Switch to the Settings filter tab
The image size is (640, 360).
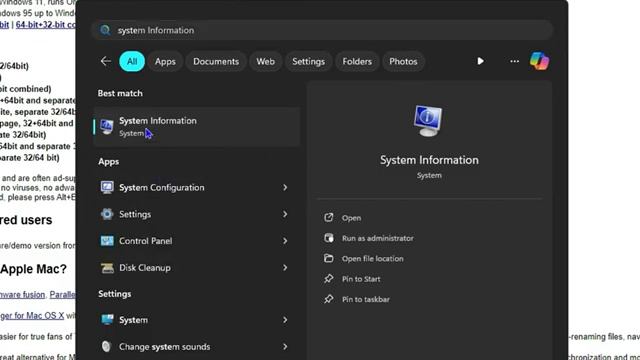(x=309, y=61)
